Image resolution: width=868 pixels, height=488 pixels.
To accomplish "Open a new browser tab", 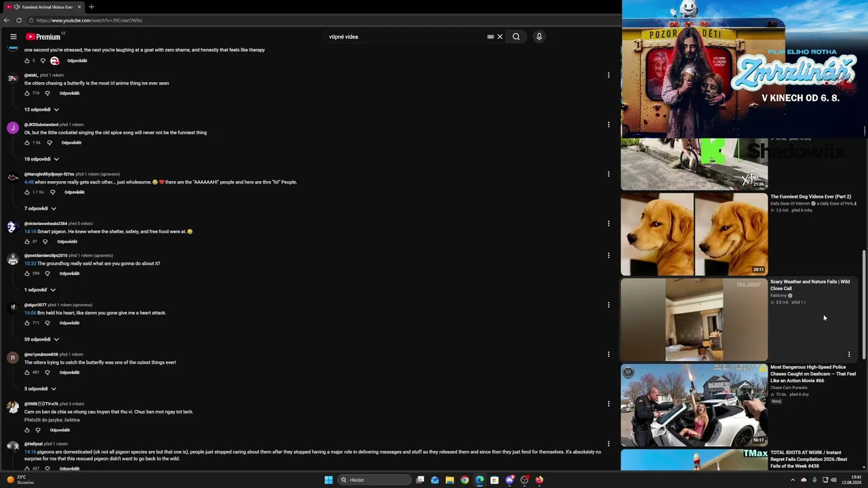I will coord(92,7).
